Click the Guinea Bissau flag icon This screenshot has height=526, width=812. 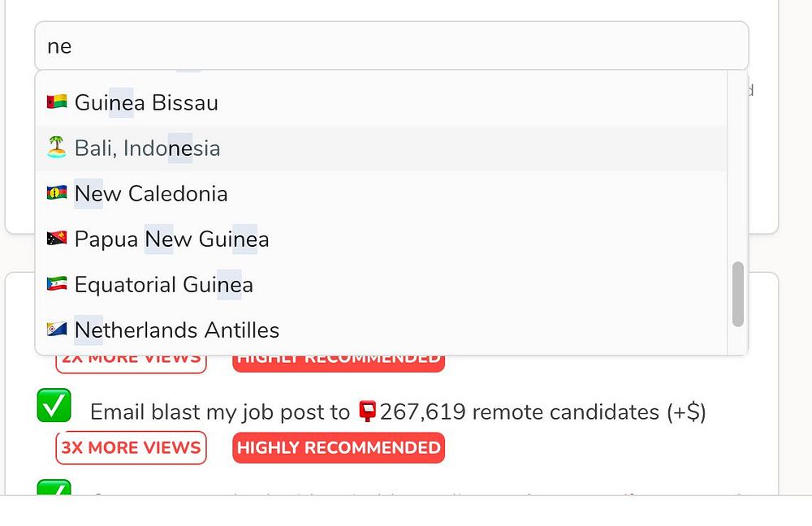point(57,102)
